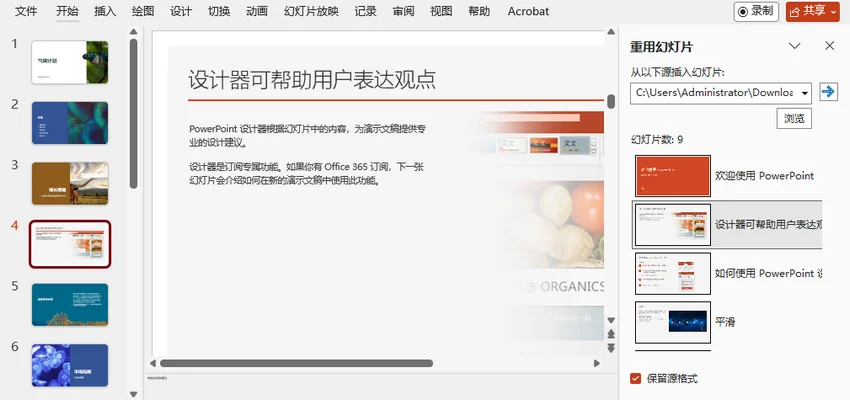Open the 设计 ribbon tab
The image size is (850, 400).
[x=181, y=11]
